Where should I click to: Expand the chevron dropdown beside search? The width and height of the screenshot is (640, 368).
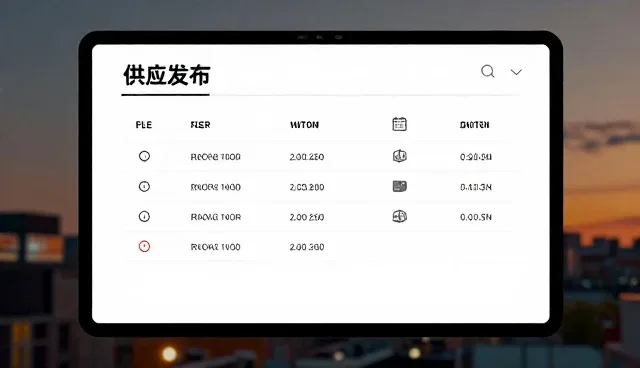click(516, 72)
